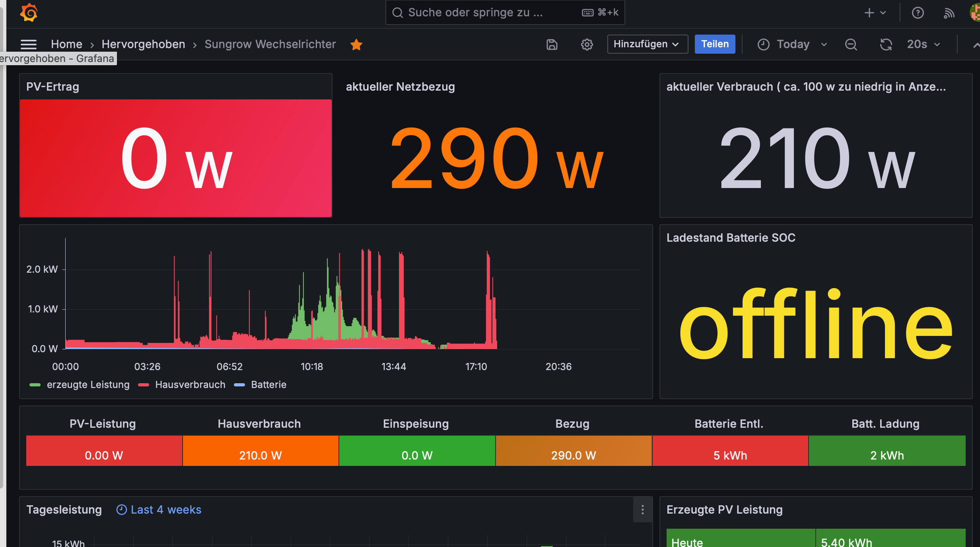Screen dimensions: 980x547
Task: Click the Last 4 weeks link
Action: tap(165, 510)
